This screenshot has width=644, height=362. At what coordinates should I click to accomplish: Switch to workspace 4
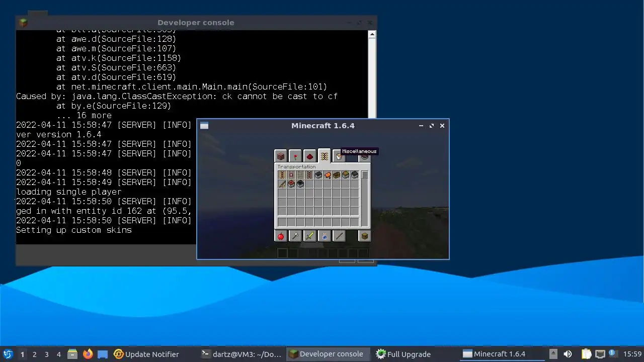coord(59,354)
